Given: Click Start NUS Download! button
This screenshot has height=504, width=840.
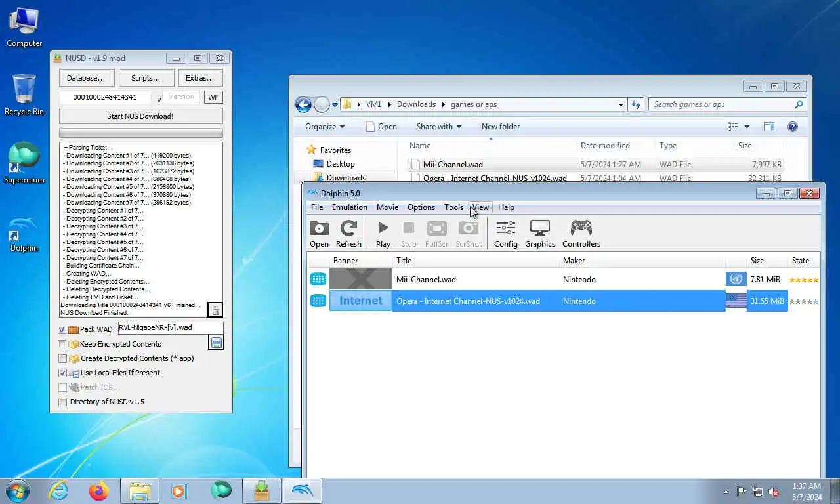Looking at the screenshot, I should [x=140, y=116].
